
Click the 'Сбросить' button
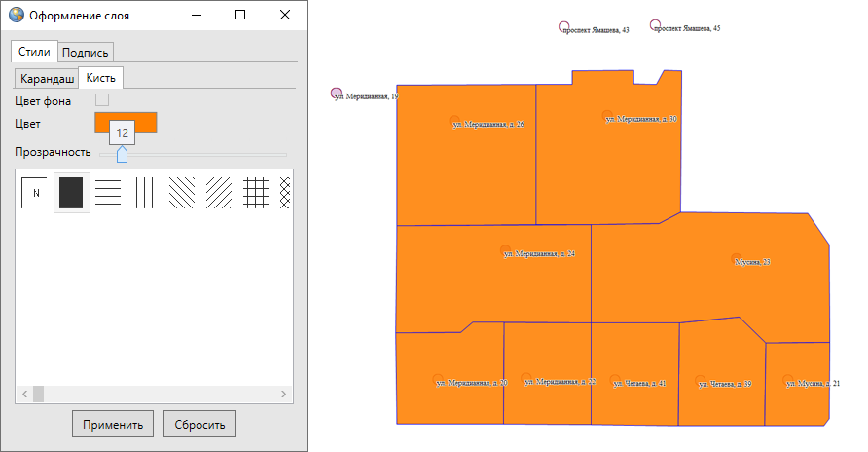(x=199, y=425)
